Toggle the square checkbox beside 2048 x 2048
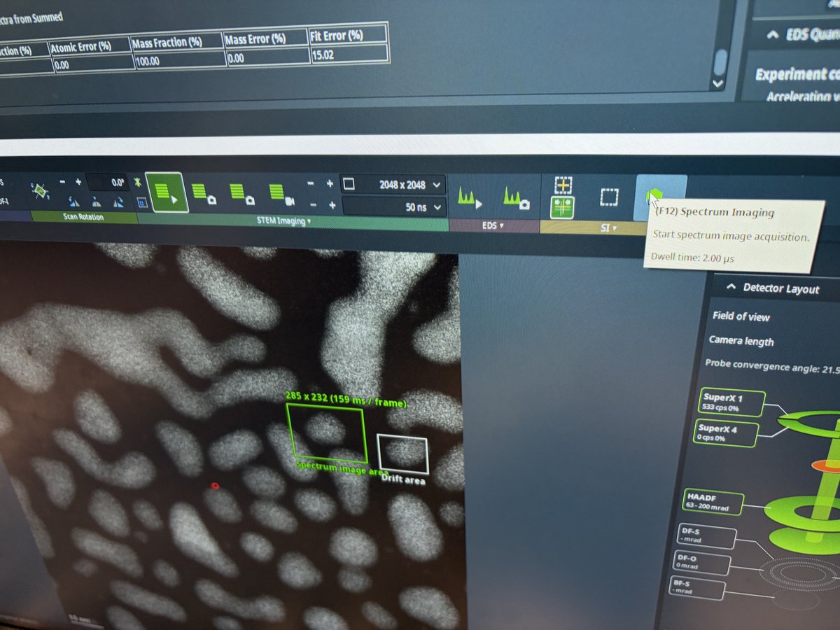This screenshot has width=840, height=630. pos(349,184)
